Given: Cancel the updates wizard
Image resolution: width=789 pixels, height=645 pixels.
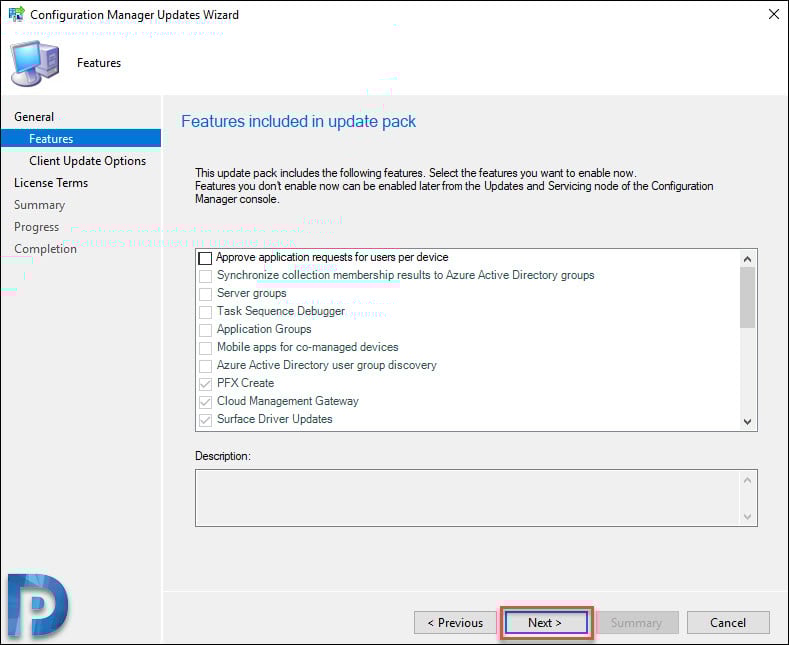Looking at the screenshot, I should tap(728, 623).
